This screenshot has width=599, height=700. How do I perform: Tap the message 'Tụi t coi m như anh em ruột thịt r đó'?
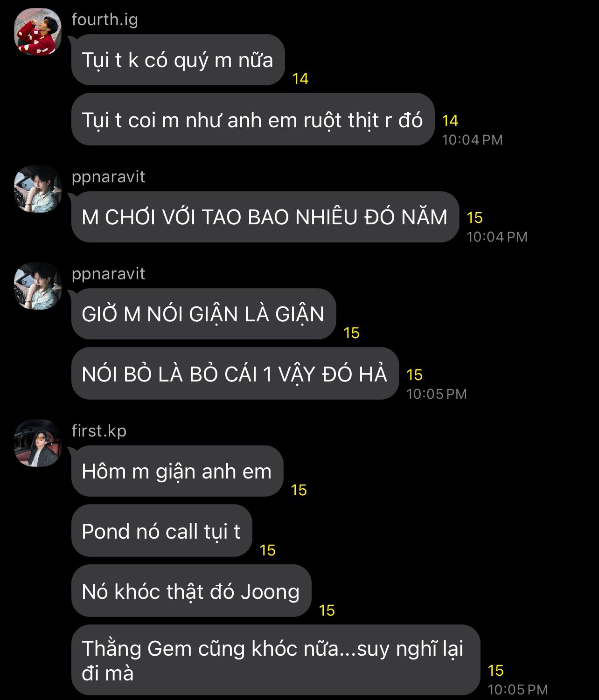point(253,120)
